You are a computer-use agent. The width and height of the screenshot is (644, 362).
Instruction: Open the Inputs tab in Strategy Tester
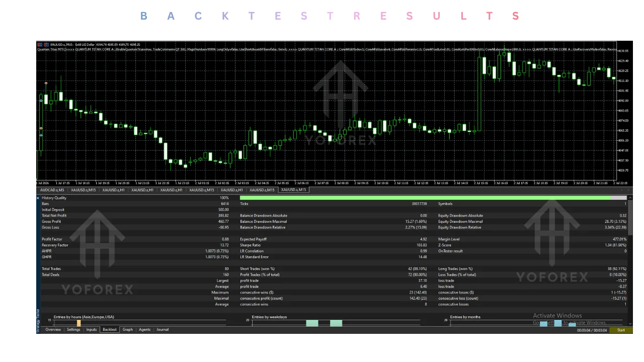[92, 330]
